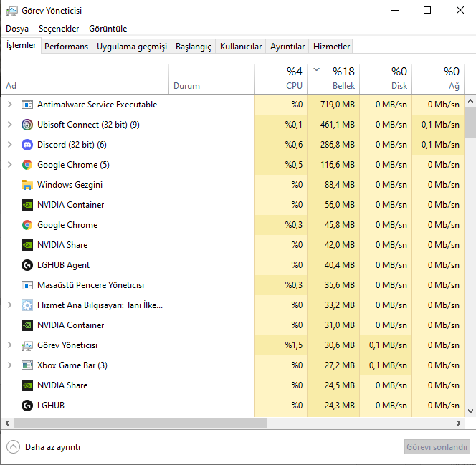The width and height of the screenshot is (476, 465).
Task: Select the LGHUB Agent process name
Action: coord(64,265)
